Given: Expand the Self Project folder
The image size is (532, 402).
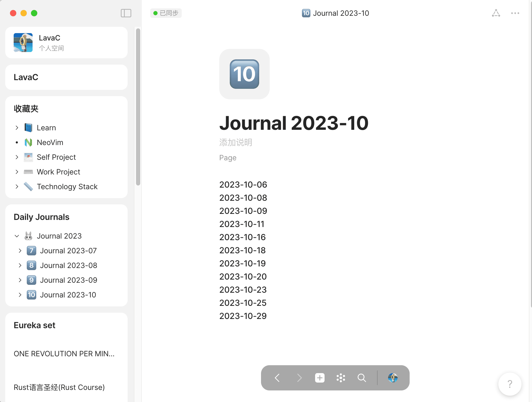Looking at the screenshot, I should pos(17,157).
